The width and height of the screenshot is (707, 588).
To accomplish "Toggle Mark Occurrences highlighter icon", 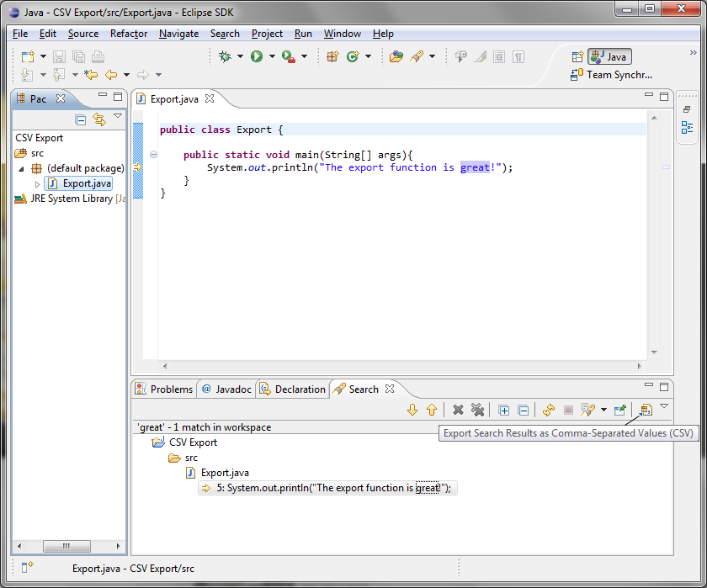I will tap(480, 56).
